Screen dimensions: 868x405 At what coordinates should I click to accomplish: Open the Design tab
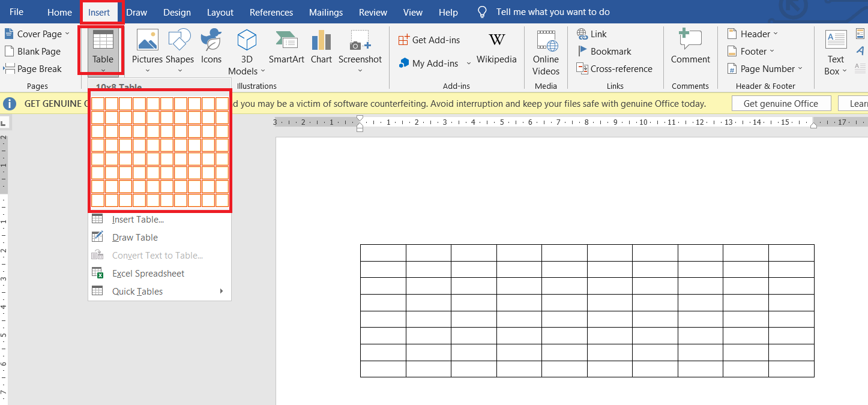[177, 12]
